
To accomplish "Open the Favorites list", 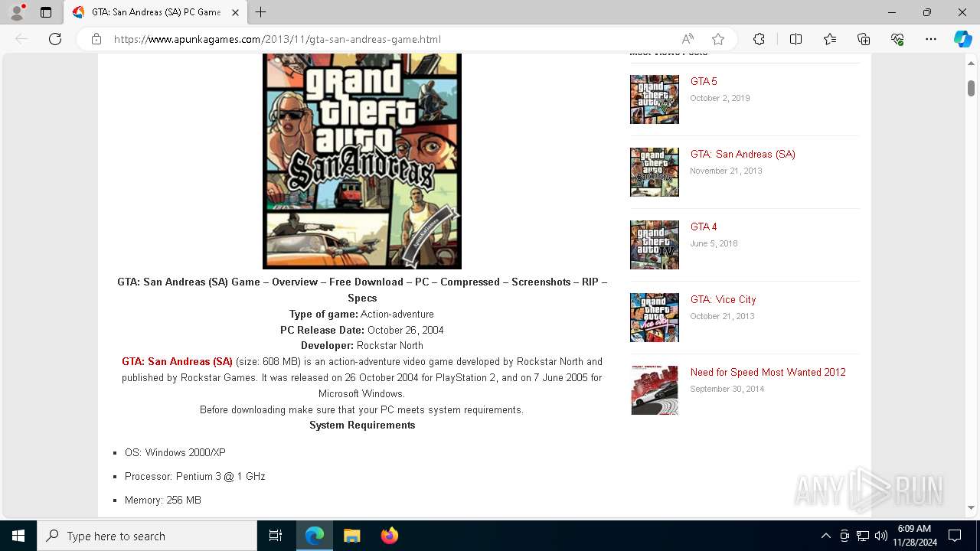I will [830, 39].
